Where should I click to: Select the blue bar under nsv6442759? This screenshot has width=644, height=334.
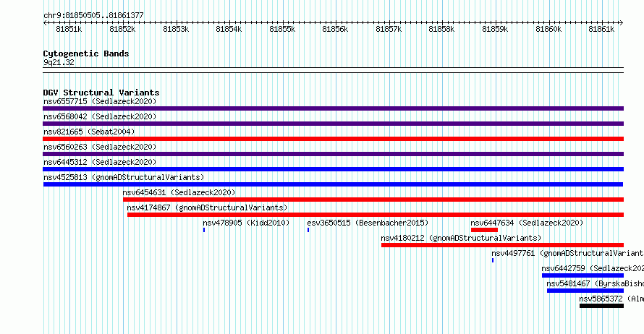tap(582, 275)
